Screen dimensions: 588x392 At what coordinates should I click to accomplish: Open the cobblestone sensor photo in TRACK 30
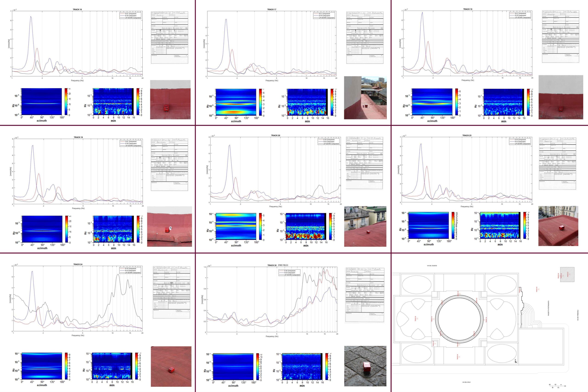[365, 366]
